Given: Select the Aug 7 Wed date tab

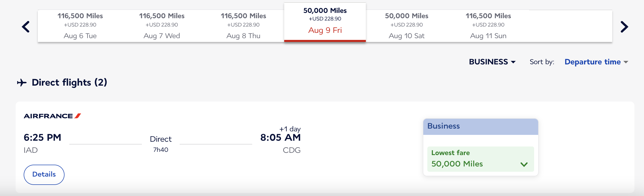Looking at the screenshot, I should pos(162,26).
